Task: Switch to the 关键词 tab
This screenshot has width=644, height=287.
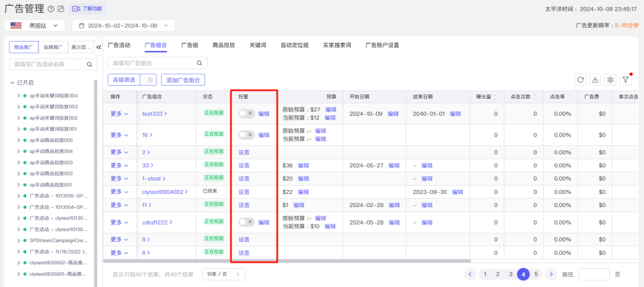Action: point(258,45)
